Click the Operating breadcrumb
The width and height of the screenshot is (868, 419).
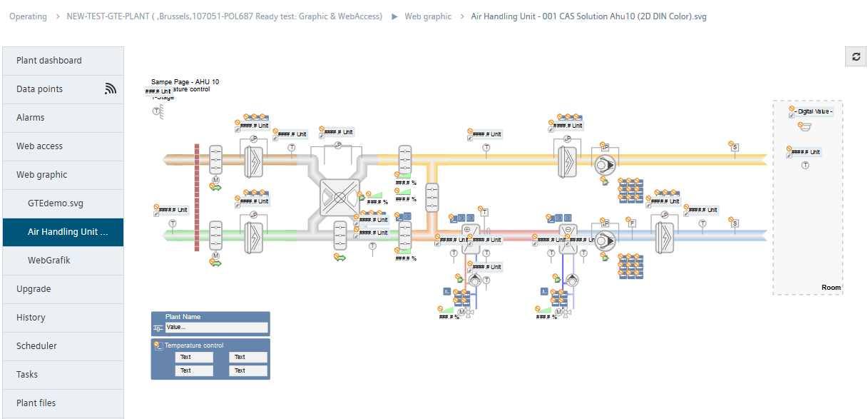point(28,16)
